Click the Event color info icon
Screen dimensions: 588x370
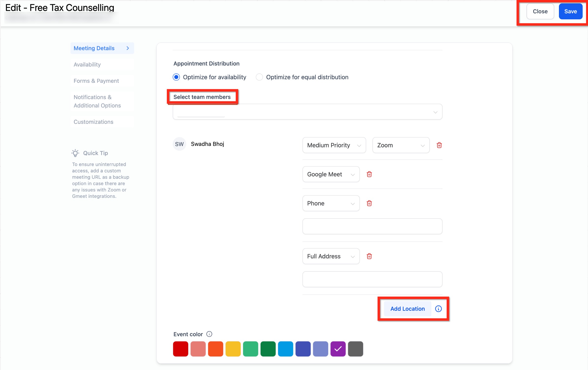point(209,334)
